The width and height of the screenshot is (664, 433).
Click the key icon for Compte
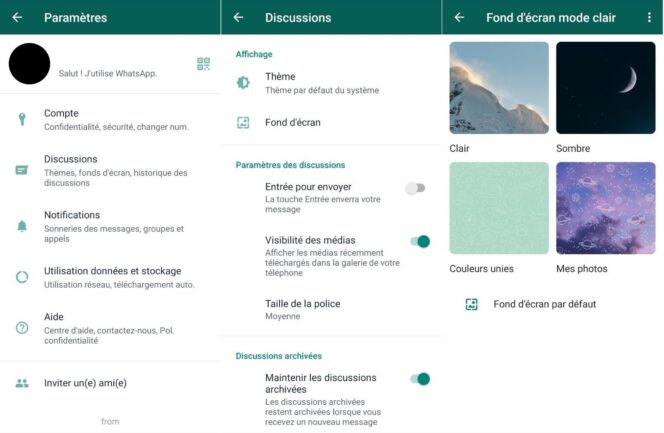[x=22, y=119]
